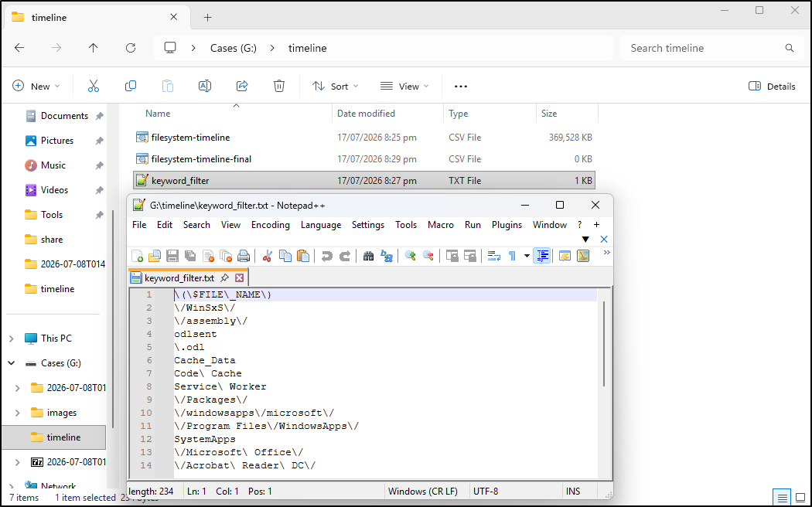Open Macro menu in Notepad++
The height and width of the screenshot is (507, 812).
pos(441,225)
